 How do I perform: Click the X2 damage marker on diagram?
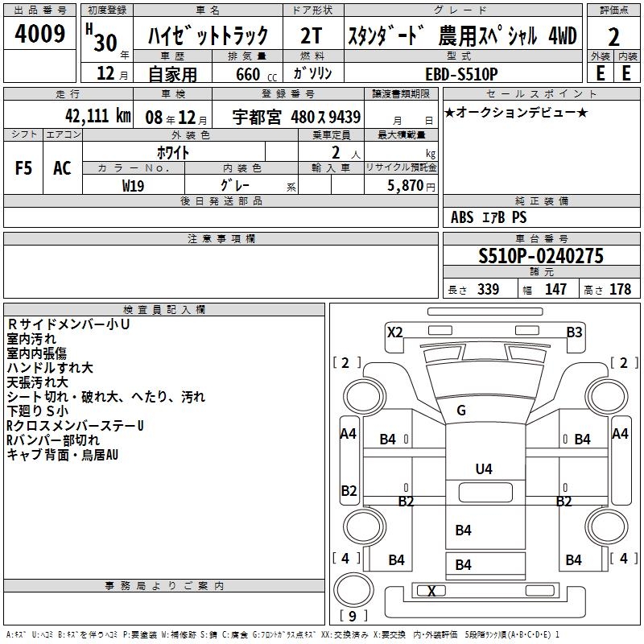tap(395, 332)
